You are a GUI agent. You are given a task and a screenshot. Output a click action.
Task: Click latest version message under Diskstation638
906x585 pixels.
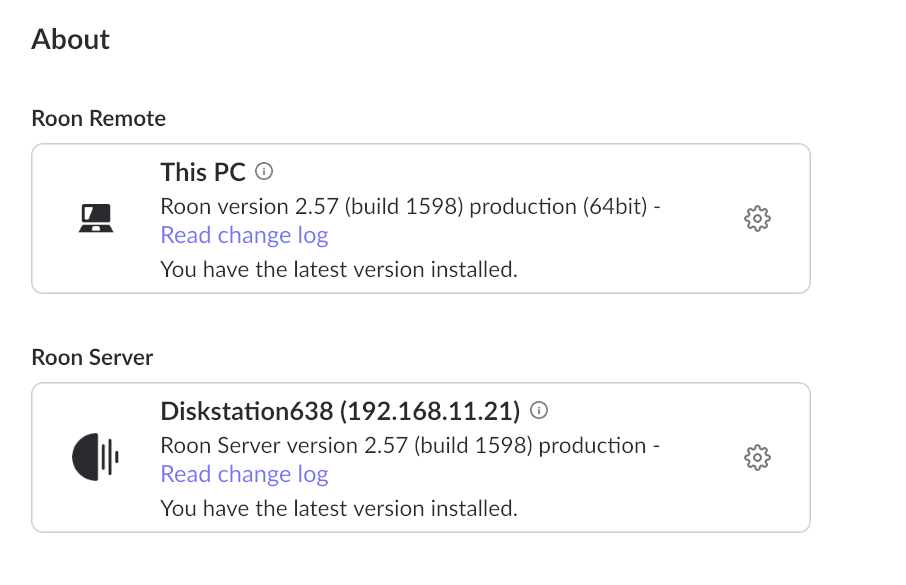point(338,508)
